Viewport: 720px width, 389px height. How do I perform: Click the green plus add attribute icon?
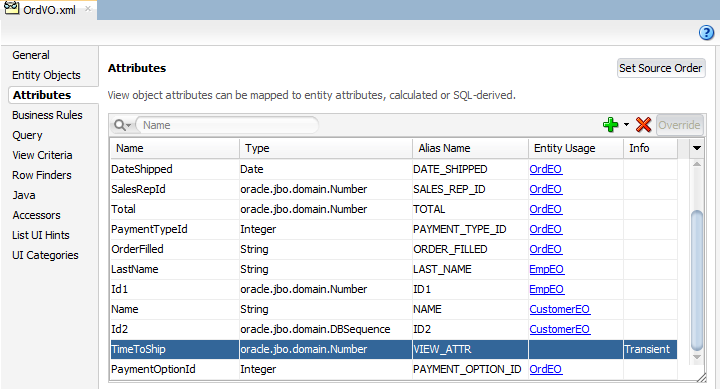(x=610, y=124)
